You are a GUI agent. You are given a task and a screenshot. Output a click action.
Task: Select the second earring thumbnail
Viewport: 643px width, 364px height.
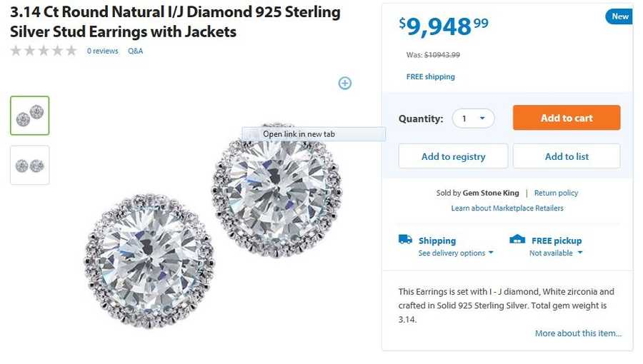click(x=30, y=165)
